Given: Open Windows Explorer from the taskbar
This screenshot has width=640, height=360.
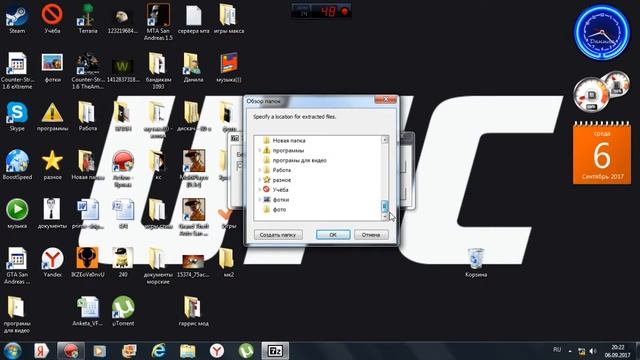Looking at the screenshot, I should (187, 351).
